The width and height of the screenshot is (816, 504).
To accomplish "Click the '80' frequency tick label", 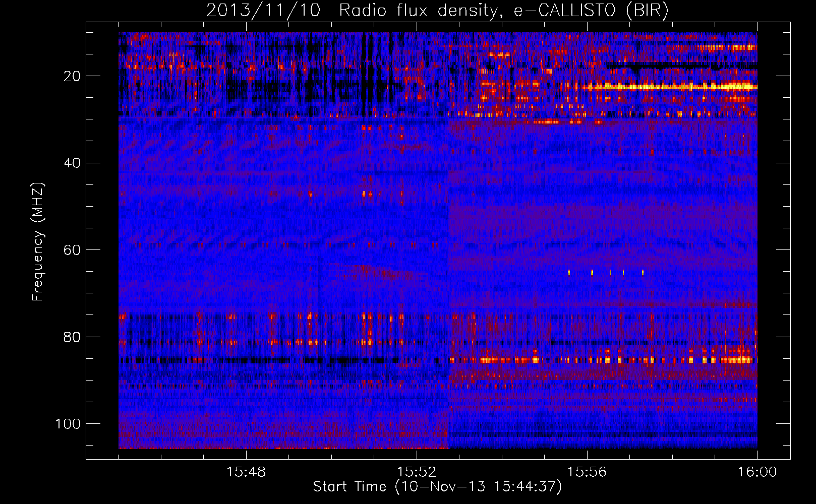I will click(x=73, y=337).
